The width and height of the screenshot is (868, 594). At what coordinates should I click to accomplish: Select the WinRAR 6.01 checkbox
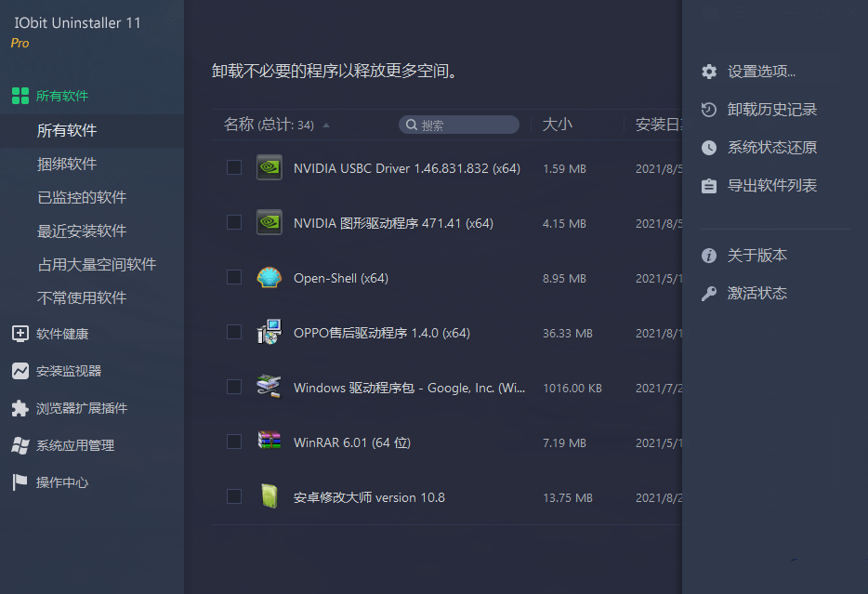(234, 442)
